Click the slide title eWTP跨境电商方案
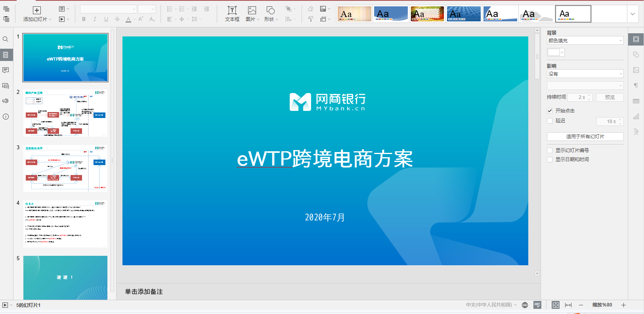The height and width of the screenshot is (314, 644). point(325,159)
